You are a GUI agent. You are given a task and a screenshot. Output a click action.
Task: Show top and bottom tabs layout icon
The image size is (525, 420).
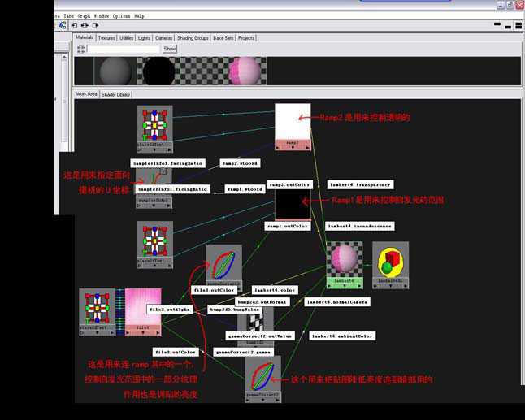pyautogui.click(x=518, y=25)
